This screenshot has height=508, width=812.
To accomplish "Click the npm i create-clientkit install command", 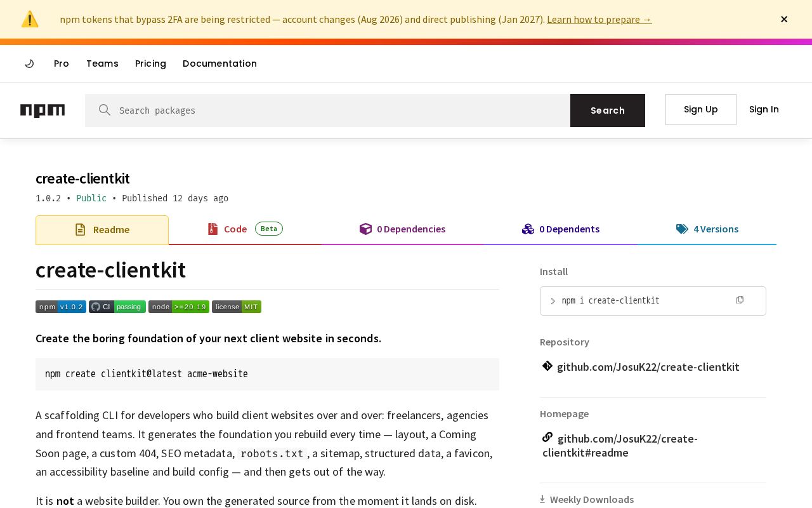I will click(610, 300).
